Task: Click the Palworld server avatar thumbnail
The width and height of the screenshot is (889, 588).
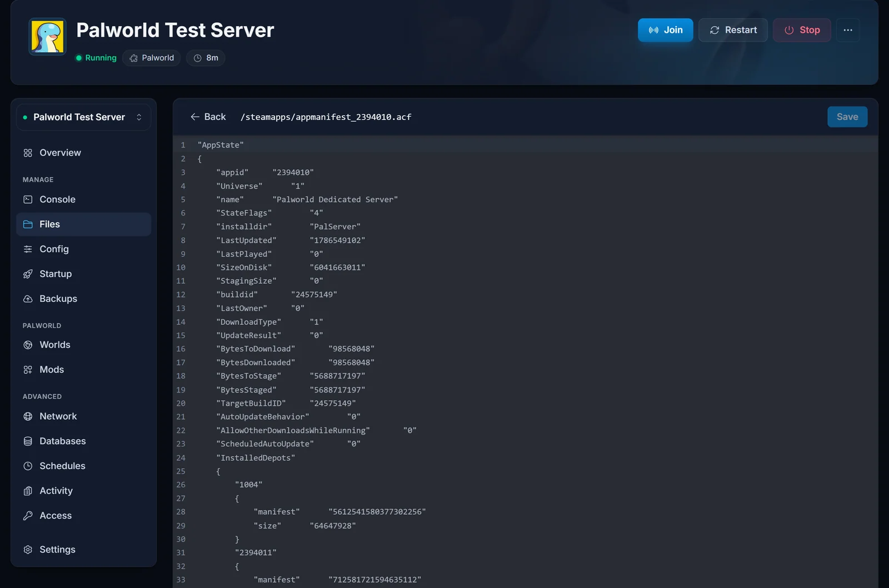Action: (x=48, y=37)
